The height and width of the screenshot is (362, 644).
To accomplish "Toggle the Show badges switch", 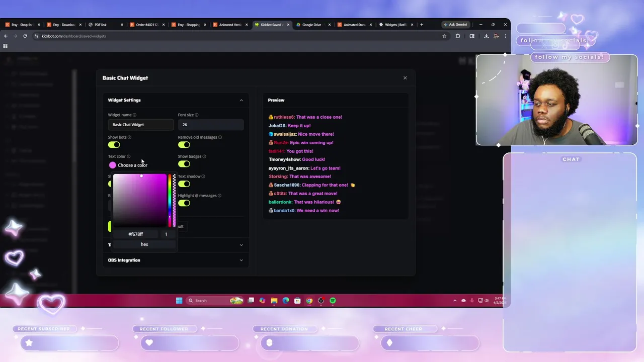I will [184, 164].
